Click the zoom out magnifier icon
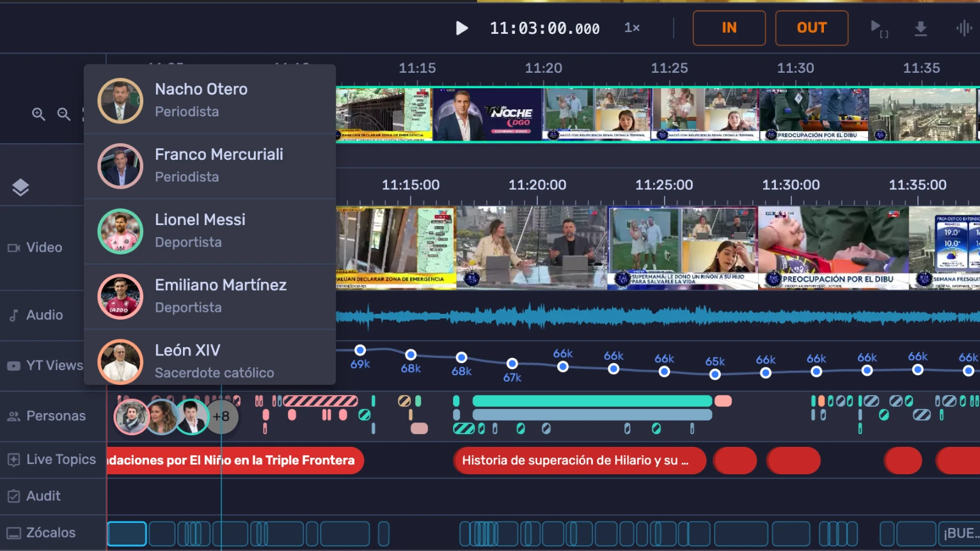The image size is (980, 551). click(x=63, y=114)
